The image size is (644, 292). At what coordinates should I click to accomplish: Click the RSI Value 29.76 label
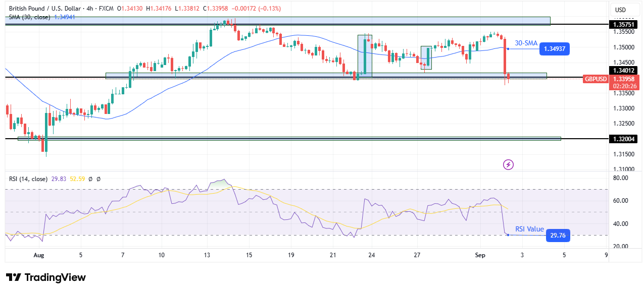(557, 236)
